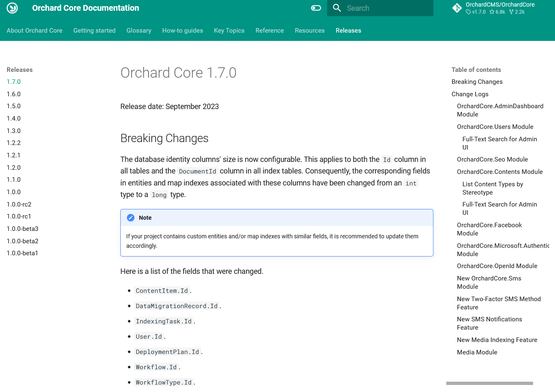The image size is (555, 392).
Task: Go to New Media Indexing Feature
Action: pyautogui.click(x=497, y=340)
